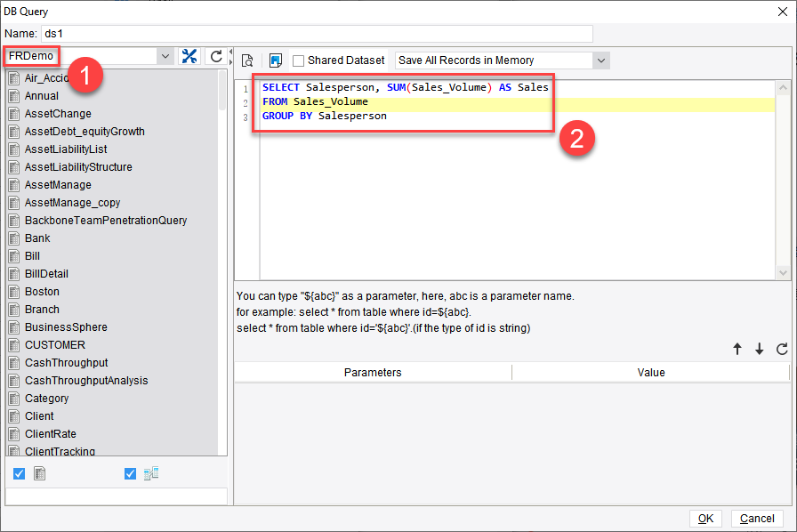Open the Save All Records in Memory dropdown

click(x=602, y=59)
